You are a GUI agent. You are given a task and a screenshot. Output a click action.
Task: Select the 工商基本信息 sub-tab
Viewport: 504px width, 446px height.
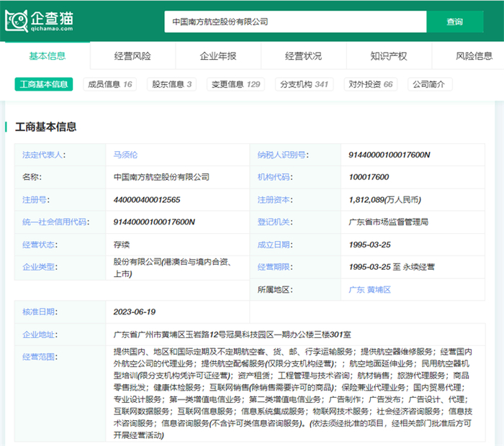point(44,84)
